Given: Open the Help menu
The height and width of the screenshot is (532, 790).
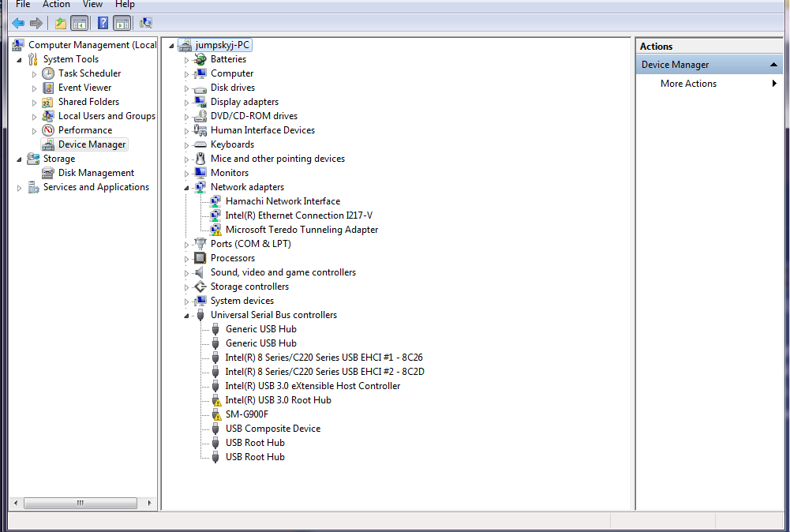Looking at the screenshot, I should pos(125,4).
